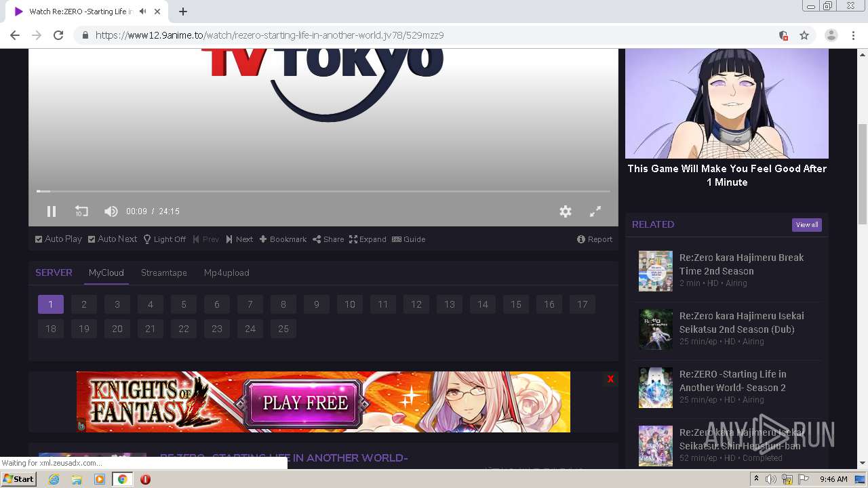This screenshot has height=488, width=868.
Task: Click taskbar clock 9:46 AM
Action: pyautogui.click(x=833, y=479)
